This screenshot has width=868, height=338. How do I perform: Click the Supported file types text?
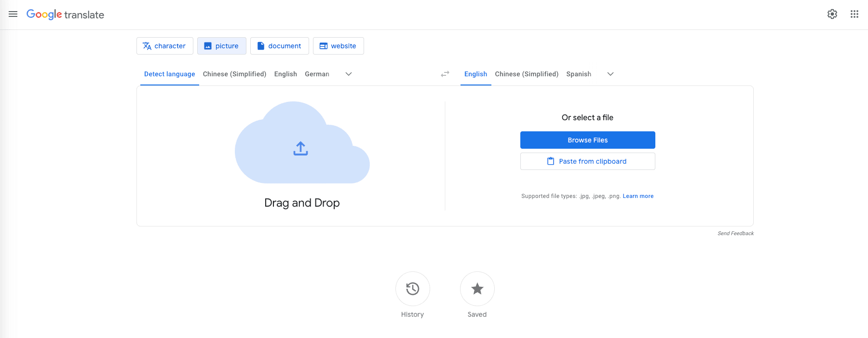pos(571,196)
